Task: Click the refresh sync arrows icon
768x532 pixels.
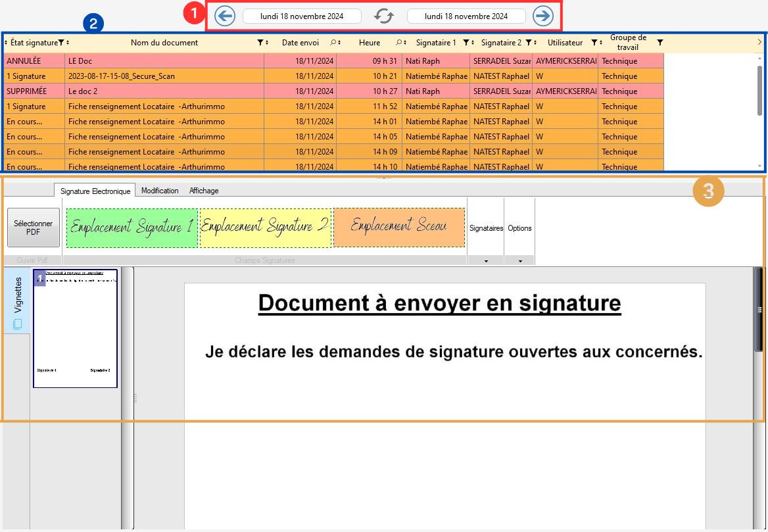Action: (384, 16)
